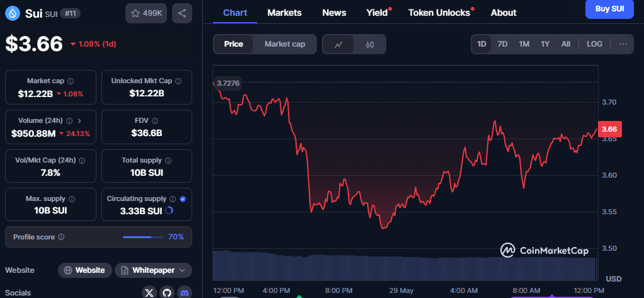The width and height of the screenshot is (644, 298).
Task: Click the $950.88M volume value
Action: pyautogui.click(x=33, y=134)
